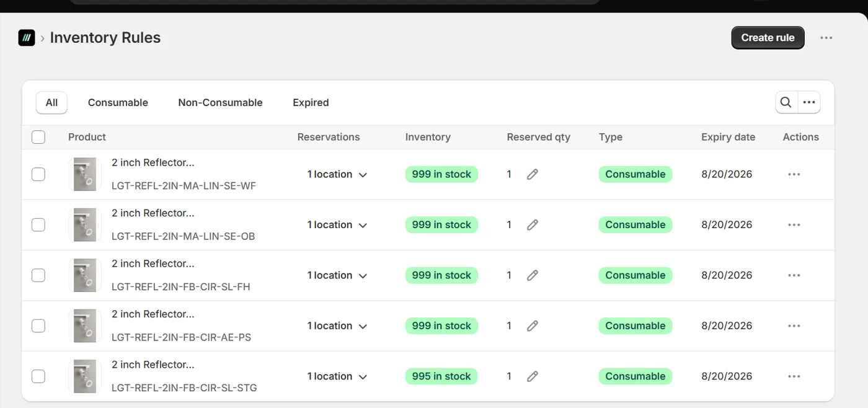Open product thumbnail for LGT-REFL-2IN-MA-LIN-SE-WF
Viewport: 868px width, 408px height.
coord(85,174)
